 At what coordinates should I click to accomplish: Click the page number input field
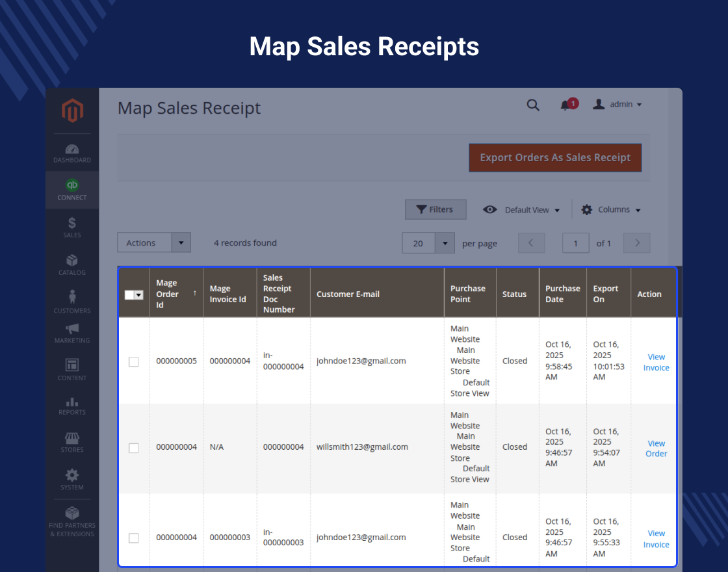pyautogui.click(x=576, y=243)
